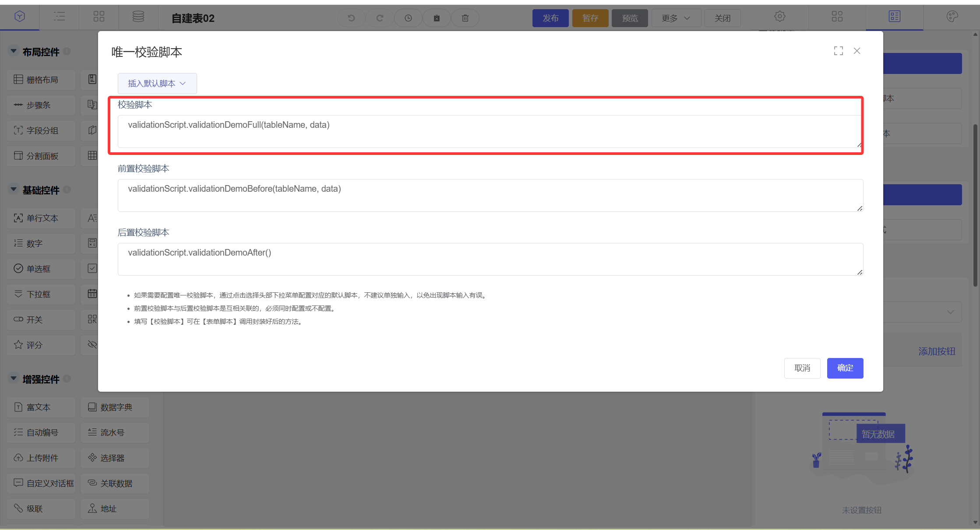Switch to the form properties tab
Image resolution: width=980 pixels, height=530 pixels.
[894, 17]
